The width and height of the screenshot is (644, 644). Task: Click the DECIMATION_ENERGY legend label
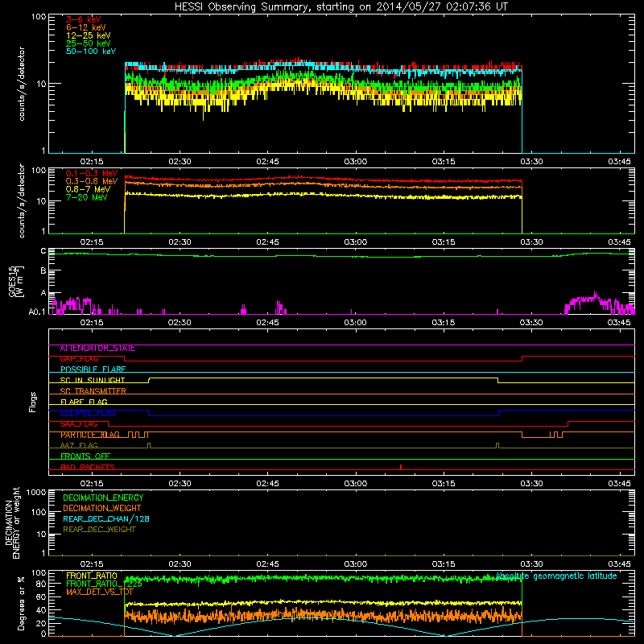tap(103, 497)
